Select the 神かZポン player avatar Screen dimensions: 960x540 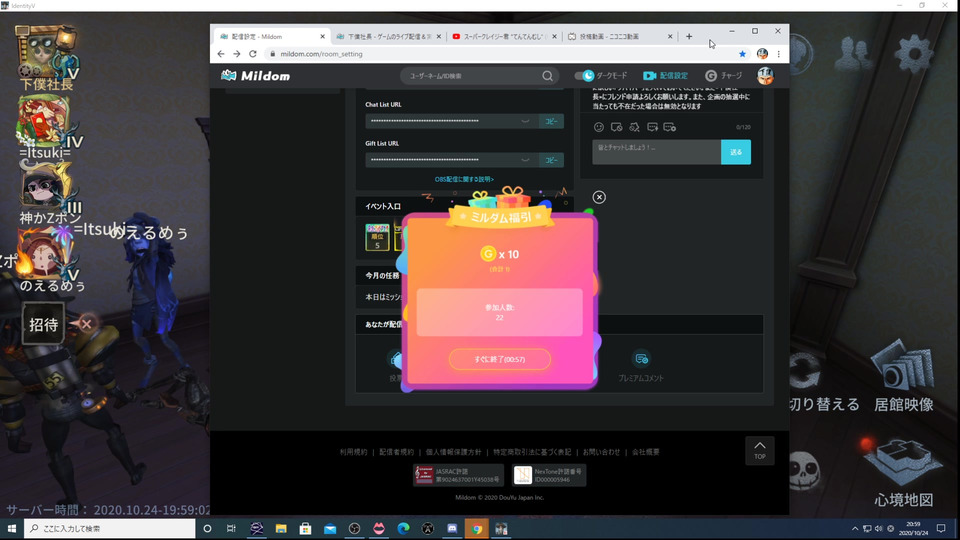44,187
